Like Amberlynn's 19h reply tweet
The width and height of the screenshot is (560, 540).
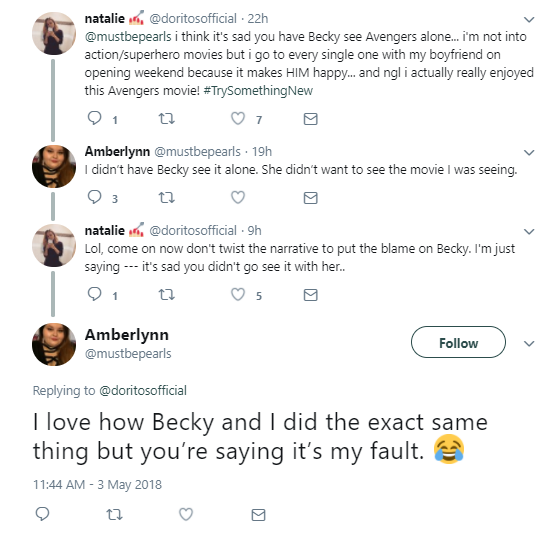click(x=238, y=197)
